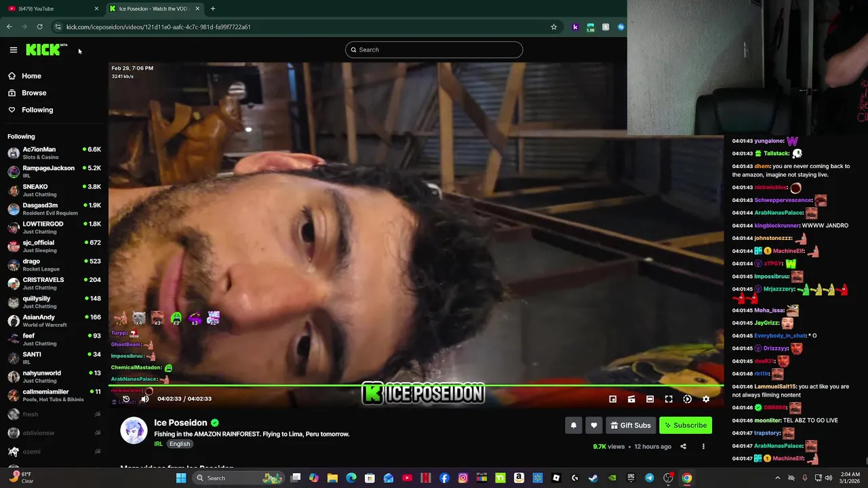This screenshot has height=488, width=868.
Task: Focus the Kick search field
Action: tap(434, 49)
